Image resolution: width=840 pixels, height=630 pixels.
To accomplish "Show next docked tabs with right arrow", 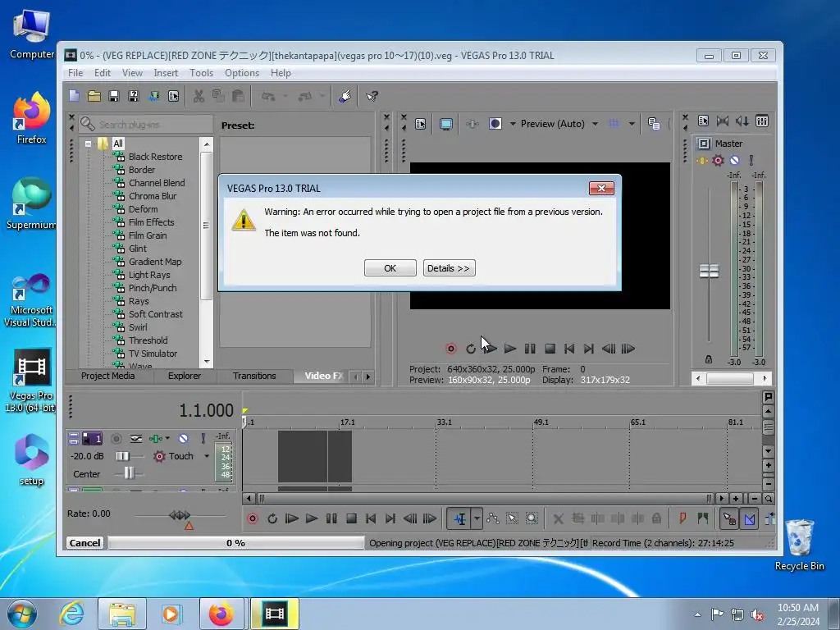I will 368,377.
